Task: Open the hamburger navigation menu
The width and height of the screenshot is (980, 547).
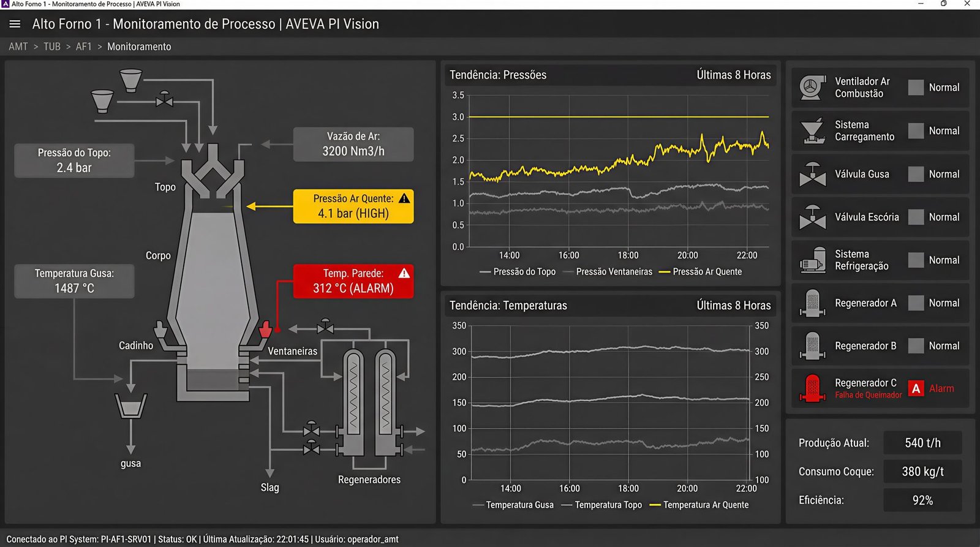Action: pyautogui.click(x=15, y=24)
